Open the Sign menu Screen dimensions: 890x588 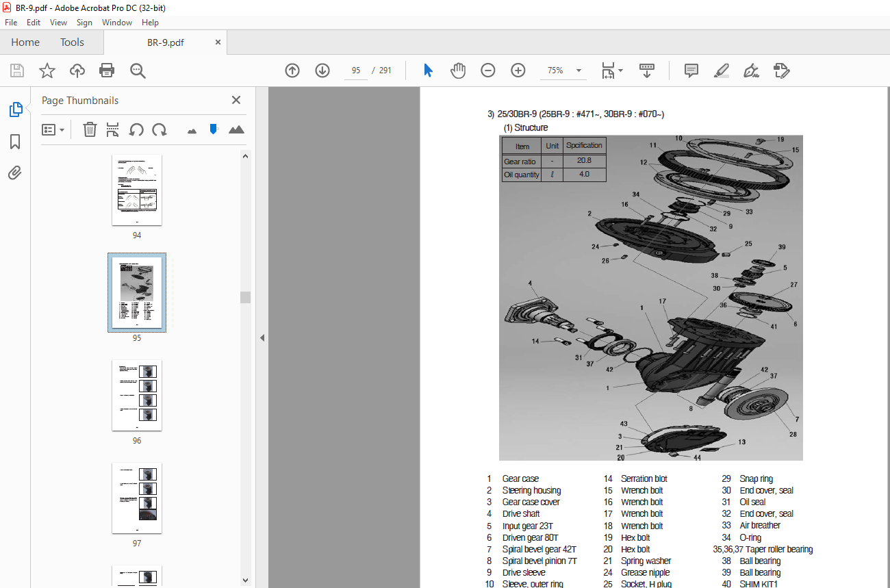point(84,23)
